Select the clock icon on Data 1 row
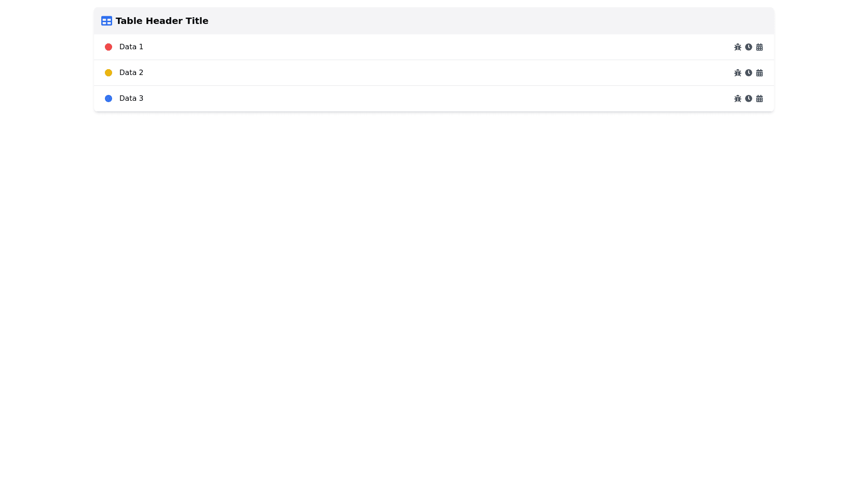This screenshot has width=868, height=488. click(749, 47)
